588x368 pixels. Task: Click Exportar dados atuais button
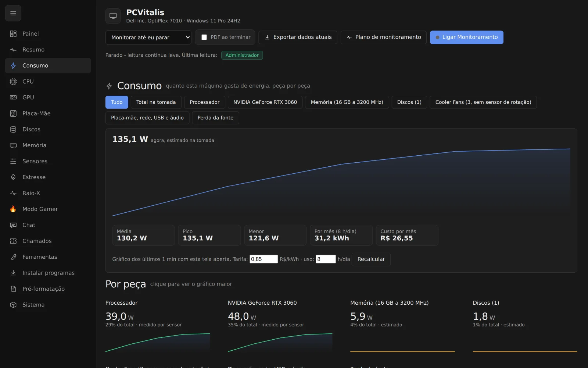pos(298,37)
